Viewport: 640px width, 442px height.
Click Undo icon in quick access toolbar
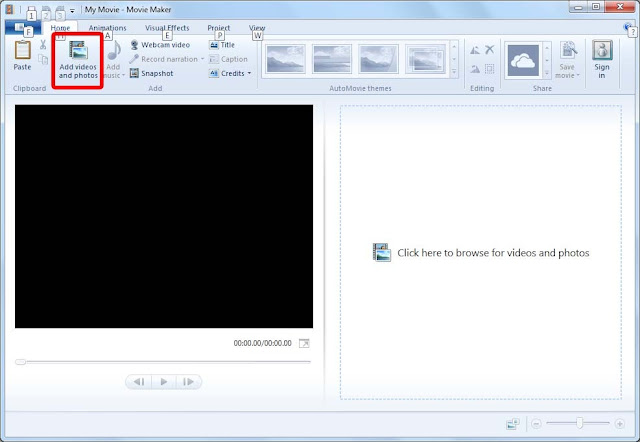coord(46,9)
